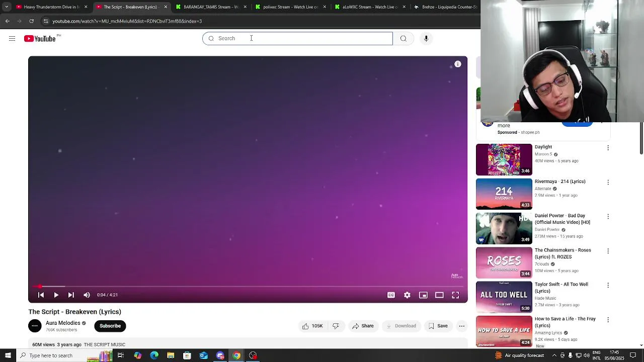This screenshot has width=644, height=362.
Task: Focus the YouTube search field
Action: 297,39
